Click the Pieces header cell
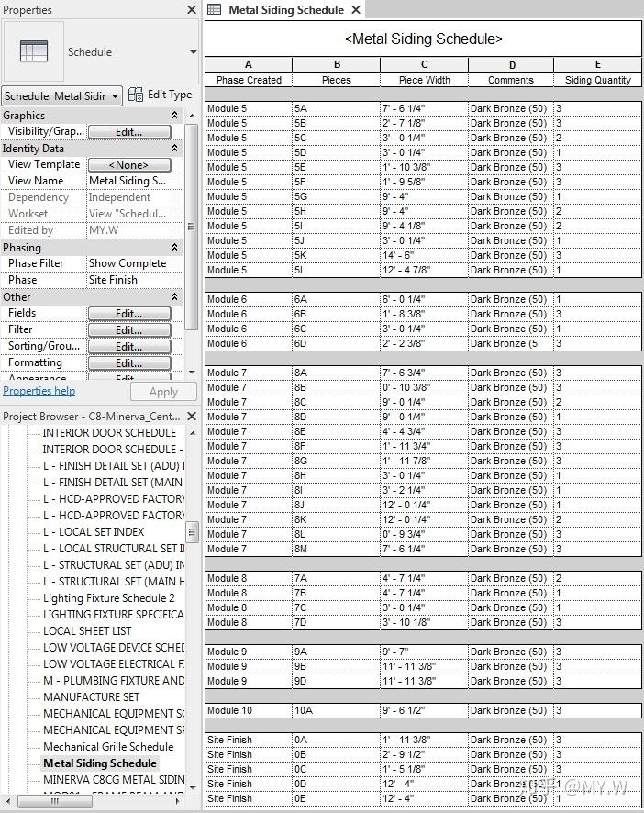This screenshot has width=644, height=813. (337, 80)
